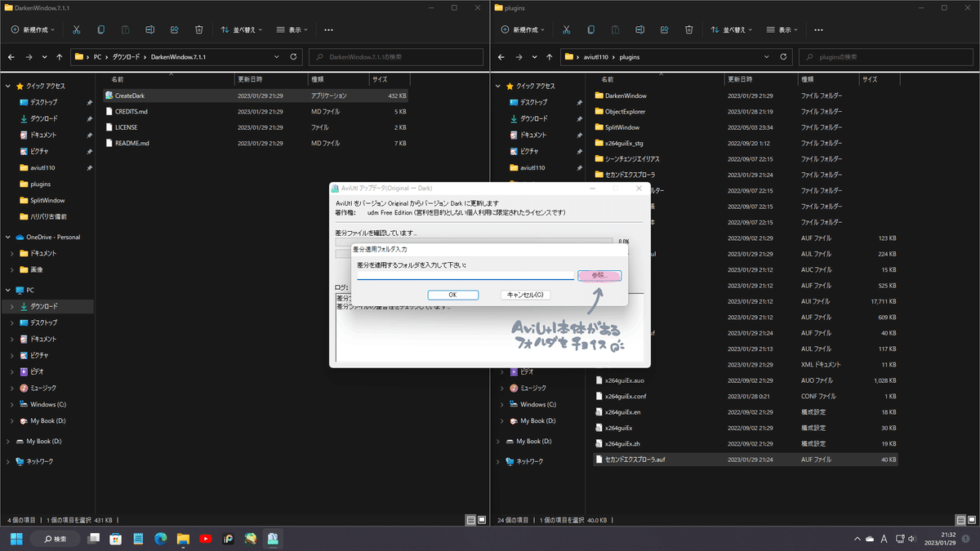Click Share icon in DarkenWindow.7.1.1 window toolbar
The image size is (980, 551).
174,29
